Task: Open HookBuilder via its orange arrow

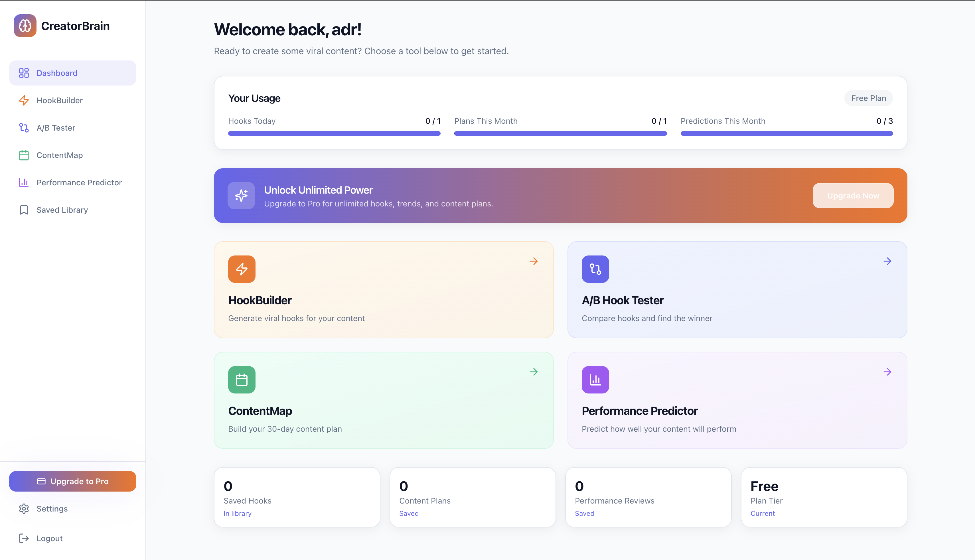Action: 534,261
